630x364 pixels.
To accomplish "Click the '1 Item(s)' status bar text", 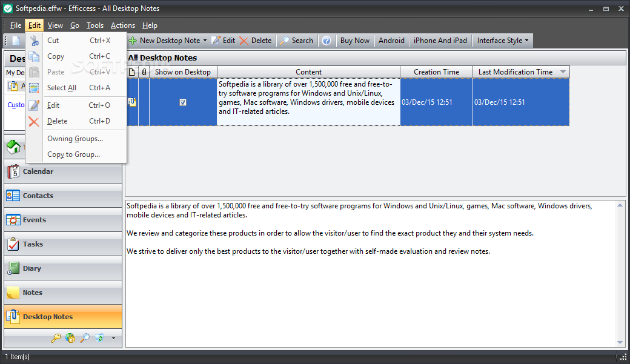I will 18,357.
